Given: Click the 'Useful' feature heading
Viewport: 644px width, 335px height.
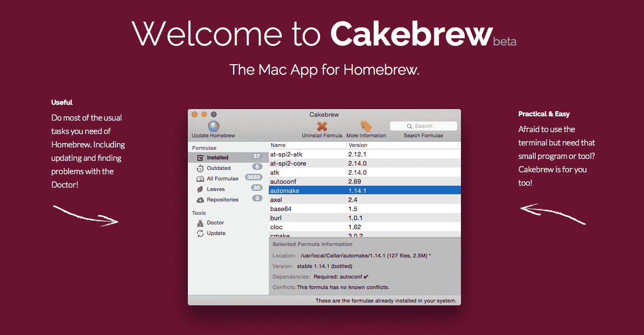Looking at the screenshot, I should 62,102.
